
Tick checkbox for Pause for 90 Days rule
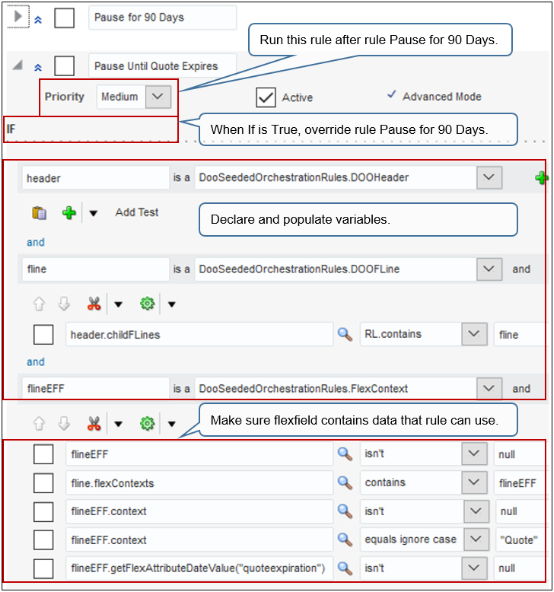[x=64, y=18]
